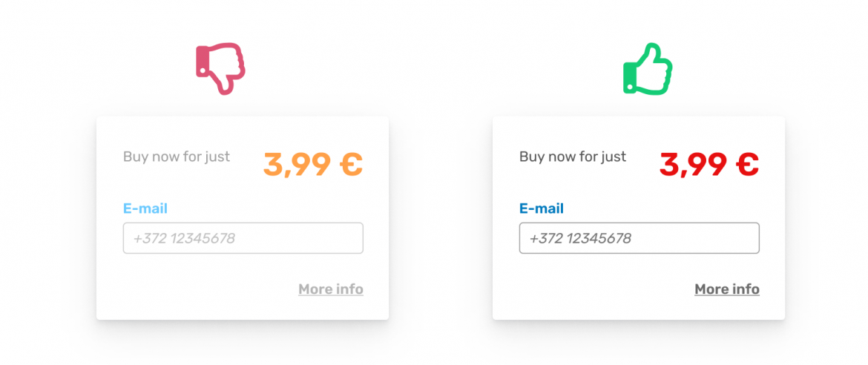The image size is (868, 365).
Task: Select the white card under the thumbs-up
Action: click(639, 217)
